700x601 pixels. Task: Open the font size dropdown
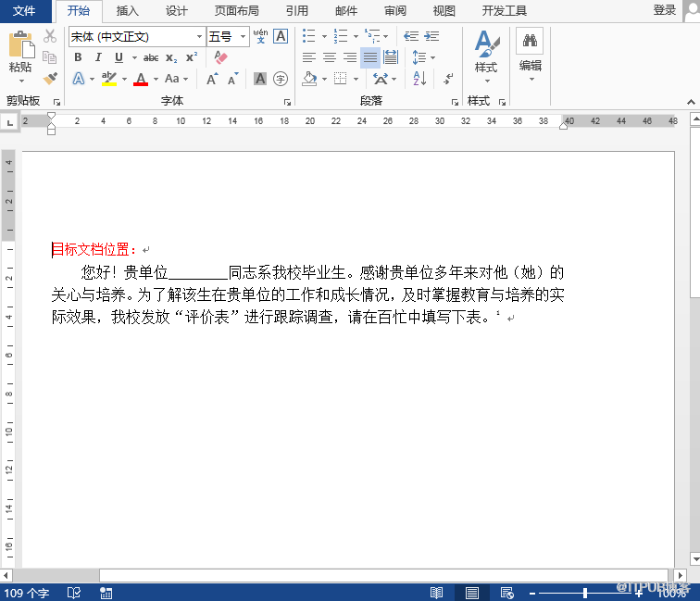[244, 37]
